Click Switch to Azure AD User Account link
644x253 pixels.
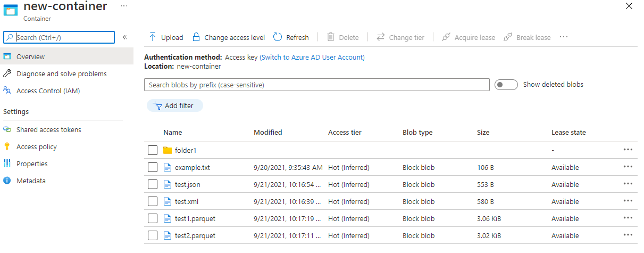click(x=312, y=57)
